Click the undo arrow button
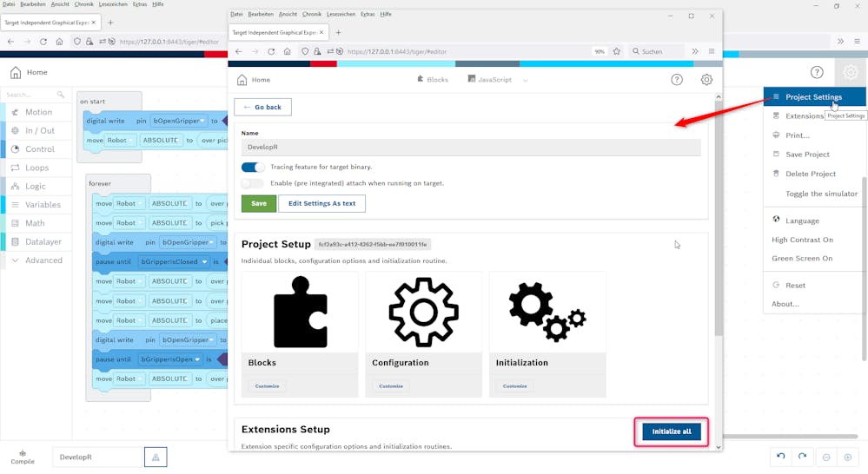The width and height of the screenshot is (868, 474). [781, 457]
